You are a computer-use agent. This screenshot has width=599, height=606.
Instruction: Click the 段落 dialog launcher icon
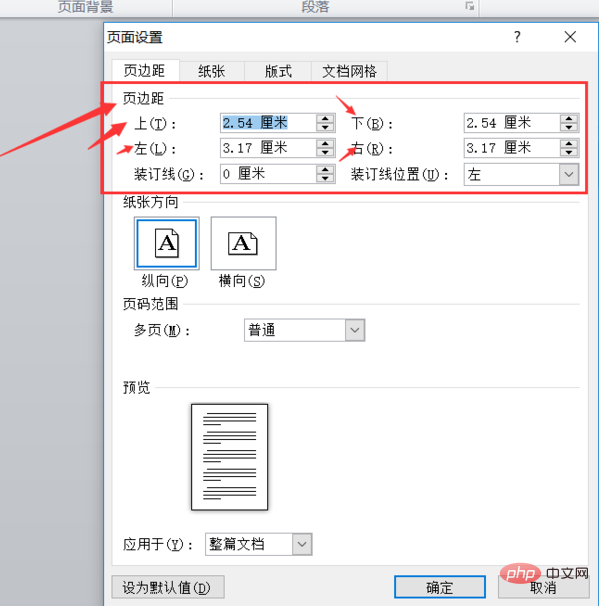point(470,6)
